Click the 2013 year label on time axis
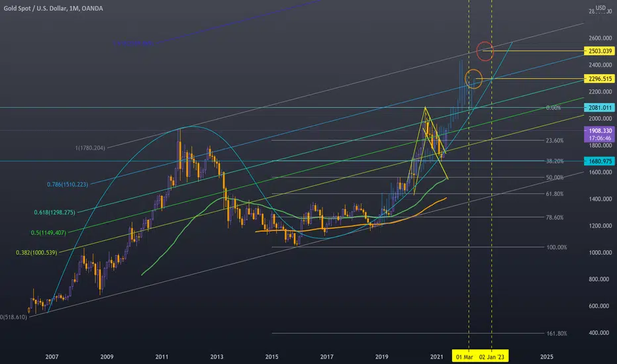The height and width of the screenshot is (364, 617). (217, 357)
